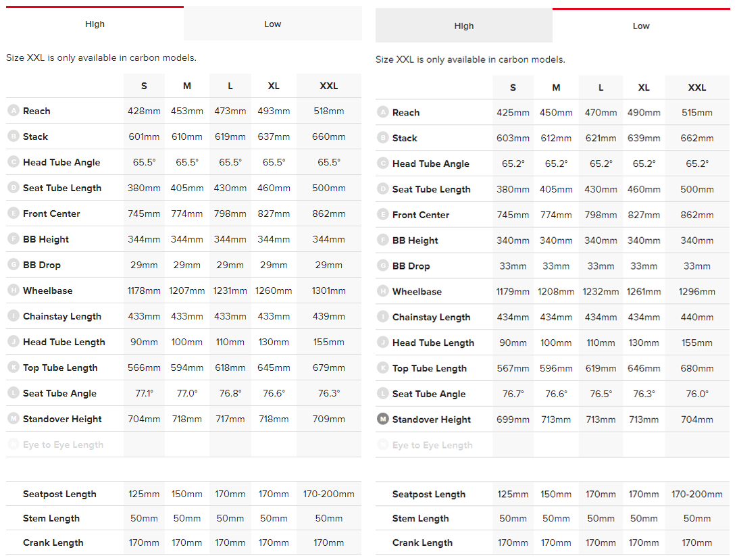Switch to the Low tab in left panel

[272, 24]
